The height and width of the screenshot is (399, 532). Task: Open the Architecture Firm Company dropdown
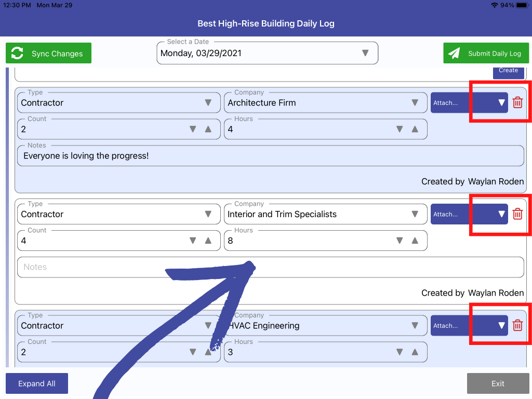click(x=325, y=102)
